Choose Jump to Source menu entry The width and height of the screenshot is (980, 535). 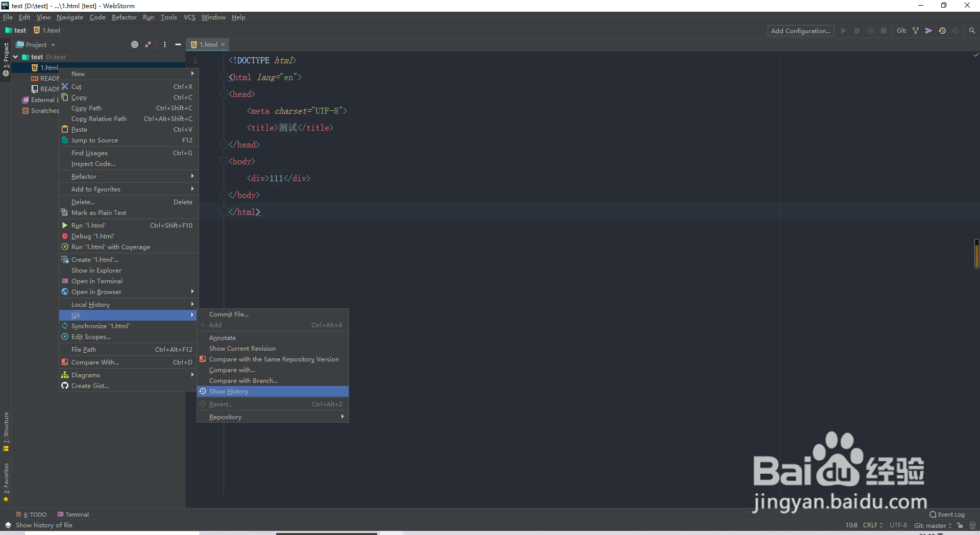pyautogui.click(x=129, y=140)
